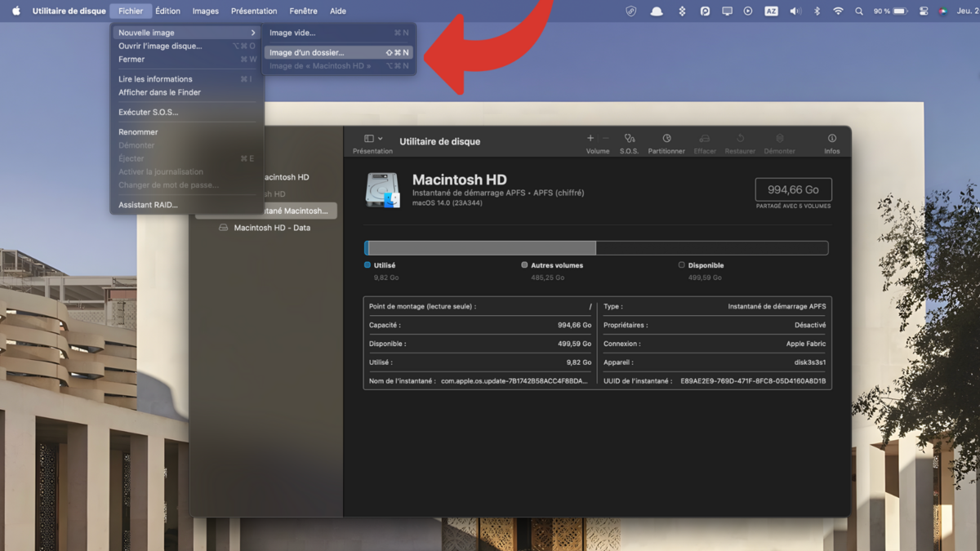Image resolution: width=980 pixels, height=551 pixels.
Task: Show Infos with the toolbar info icon
Action: pyautogui.click(x=832, y=139)
